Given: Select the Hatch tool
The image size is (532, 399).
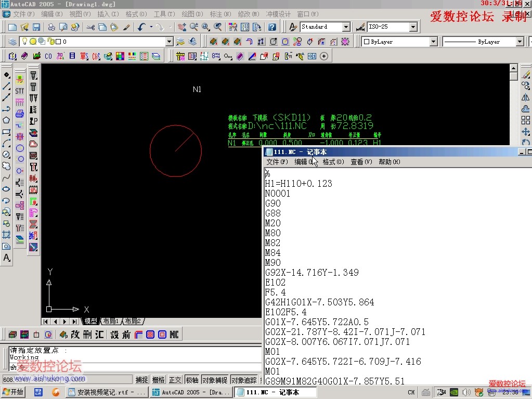Looking at the screenshot, I should point(6,235).
